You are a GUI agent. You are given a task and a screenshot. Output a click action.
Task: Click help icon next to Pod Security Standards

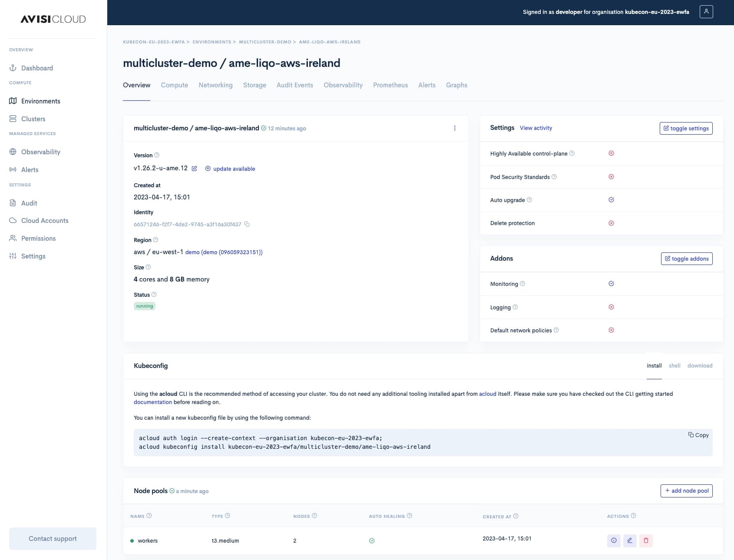[x=554, y=177]
